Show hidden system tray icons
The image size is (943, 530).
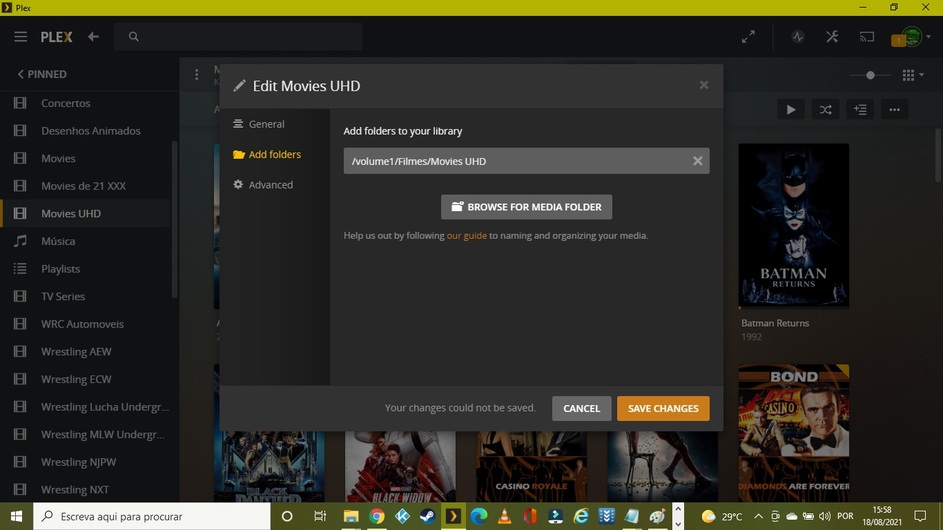pyautogui.click(x=758, y=516)
